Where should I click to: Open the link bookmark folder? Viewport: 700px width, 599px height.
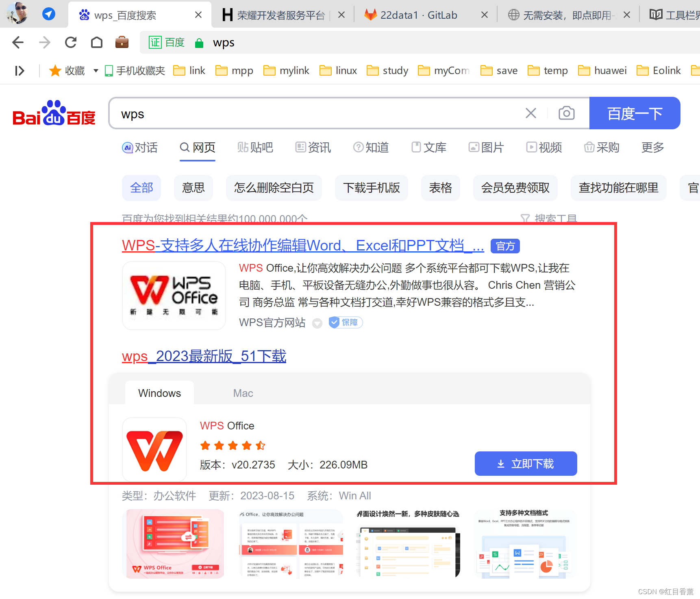point(189,71)
